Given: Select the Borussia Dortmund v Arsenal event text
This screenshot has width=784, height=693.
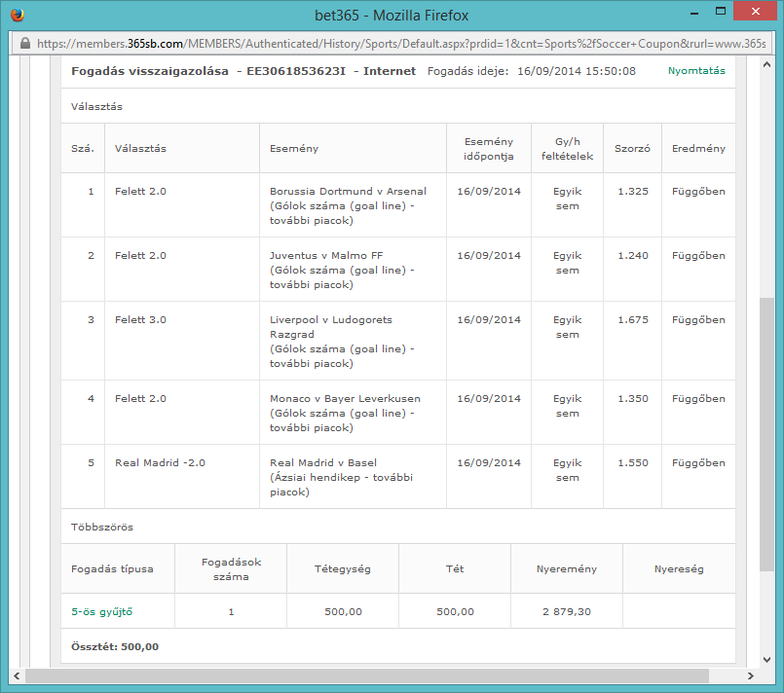Looking at the screenshot, I should point(348,192).
